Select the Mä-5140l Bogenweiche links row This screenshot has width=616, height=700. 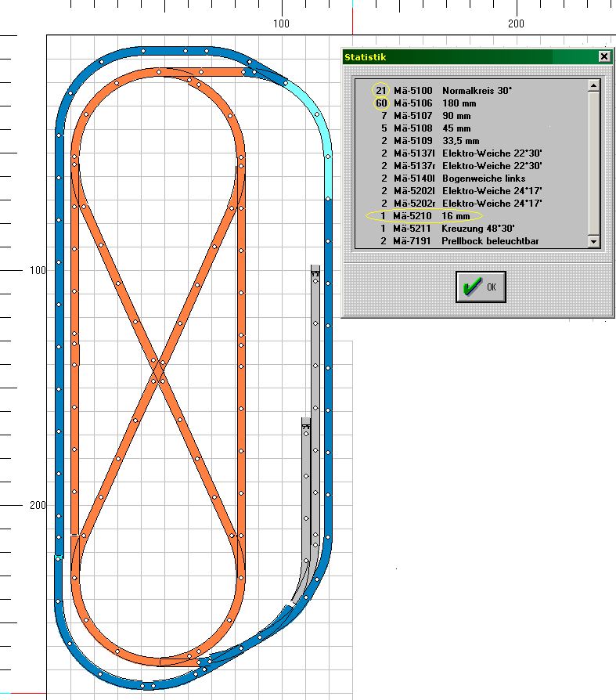click(x=470, y=179)
